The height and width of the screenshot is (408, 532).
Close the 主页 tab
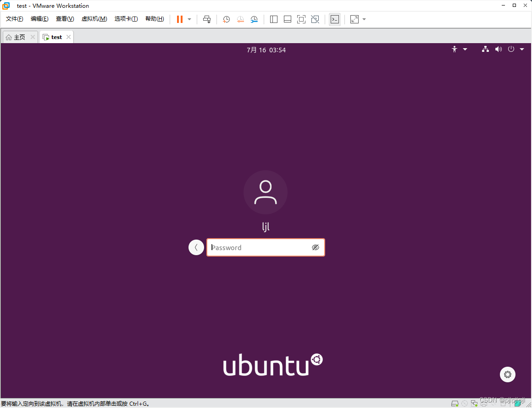(33, 37)
